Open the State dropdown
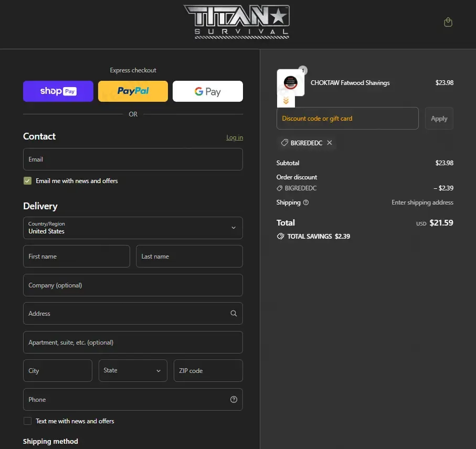This screenshot has width=476, height=449. click(x=133, y=371)
